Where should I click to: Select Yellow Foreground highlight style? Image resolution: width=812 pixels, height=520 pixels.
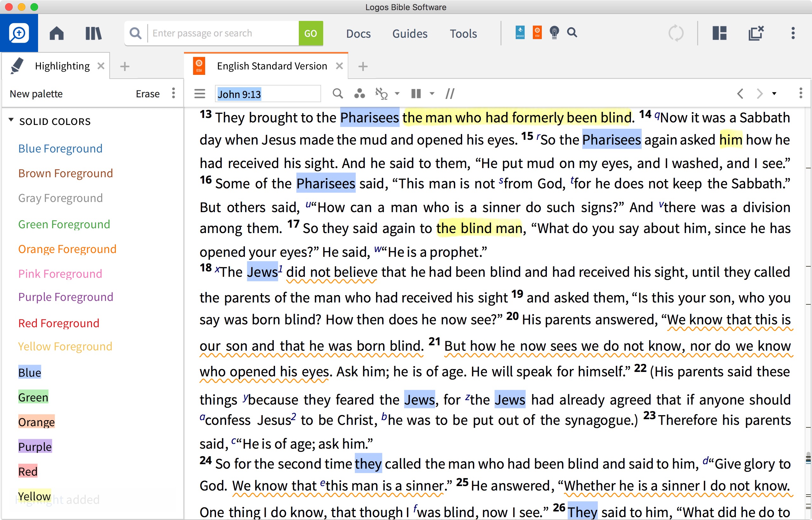point(65,346)
